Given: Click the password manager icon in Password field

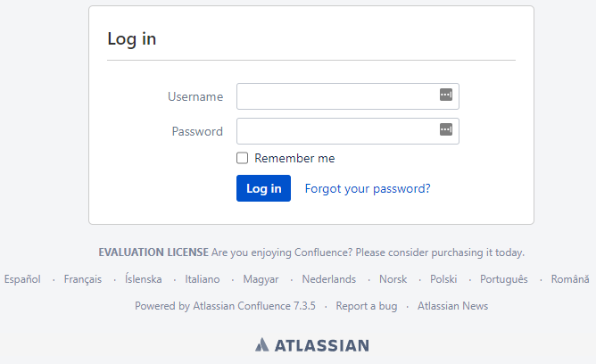Looking at the screenshot, I should [446, 129].
